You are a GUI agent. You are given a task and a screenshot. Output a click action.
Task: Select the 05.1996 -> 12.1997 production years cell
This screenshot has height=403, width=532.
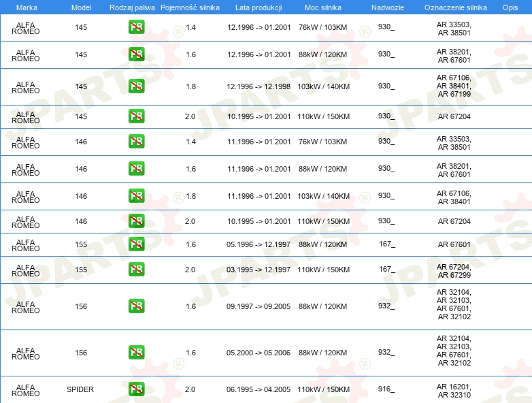pyautogui.click(x=259, y=244)
